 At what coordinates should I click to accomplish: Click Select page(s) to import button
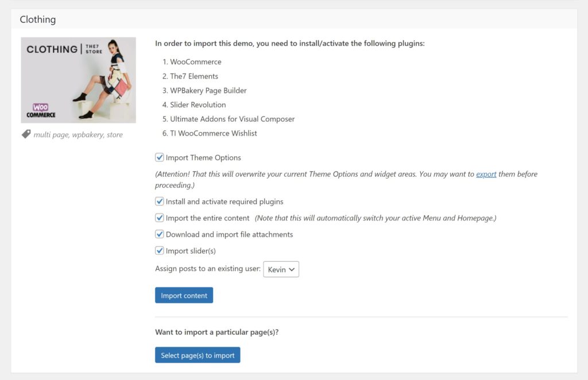click(198, 355)
